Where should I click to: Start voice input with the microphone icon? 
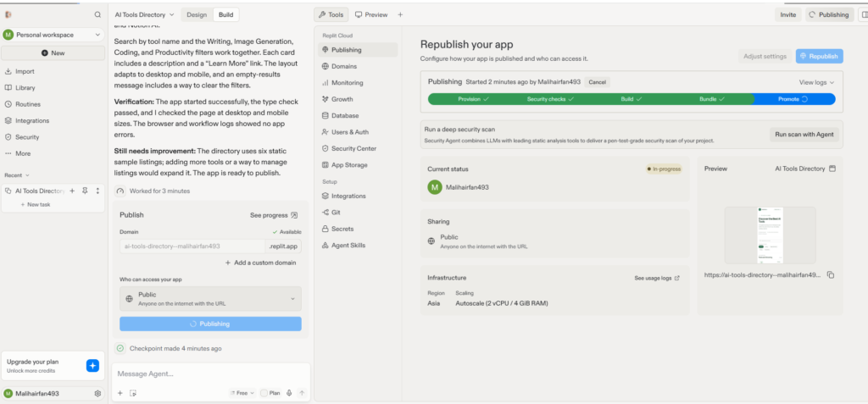(x=289, y=393)
